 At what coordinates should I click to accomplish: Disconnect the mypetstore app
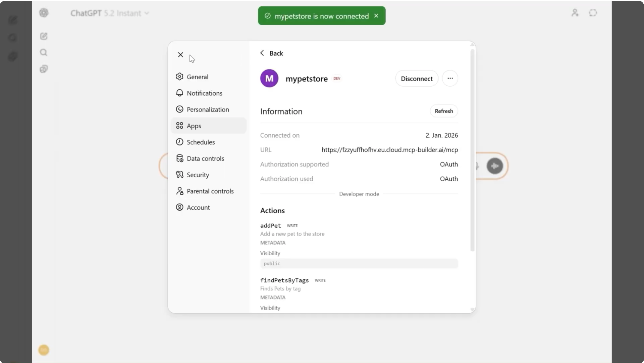(416, 79)
